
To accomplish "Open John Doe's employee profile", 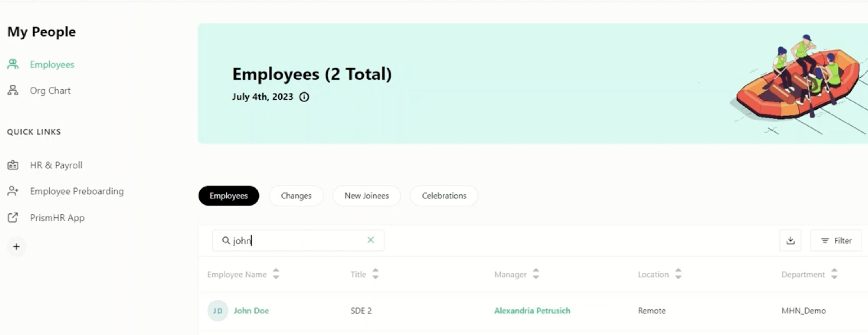I will pyautogui.click(x=251, y=311).
